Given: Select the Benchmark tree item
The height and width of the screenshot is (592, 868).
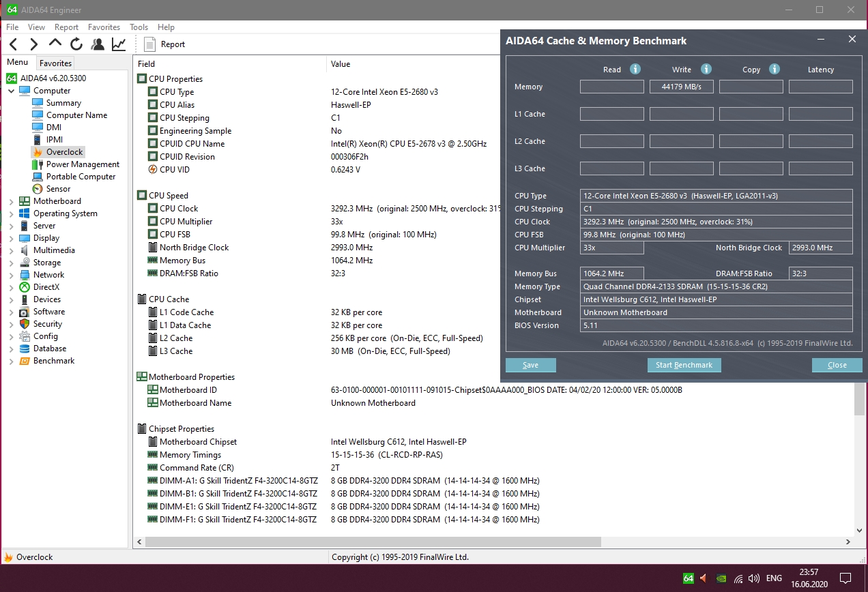Looking at the screenshot, I should click(53, 361).
